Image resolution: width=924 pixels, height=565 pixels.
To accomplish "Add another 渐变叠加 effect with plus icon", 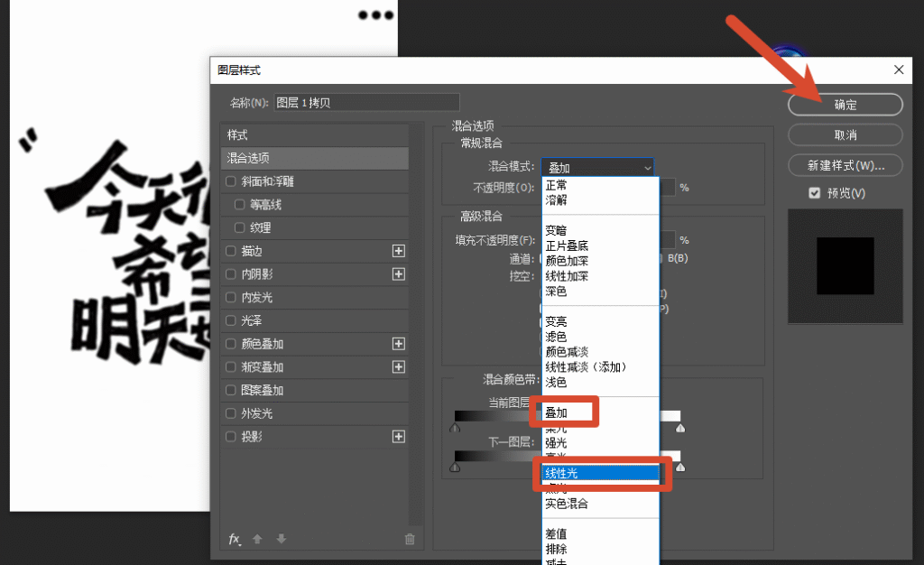I will (x=398, y=367).
